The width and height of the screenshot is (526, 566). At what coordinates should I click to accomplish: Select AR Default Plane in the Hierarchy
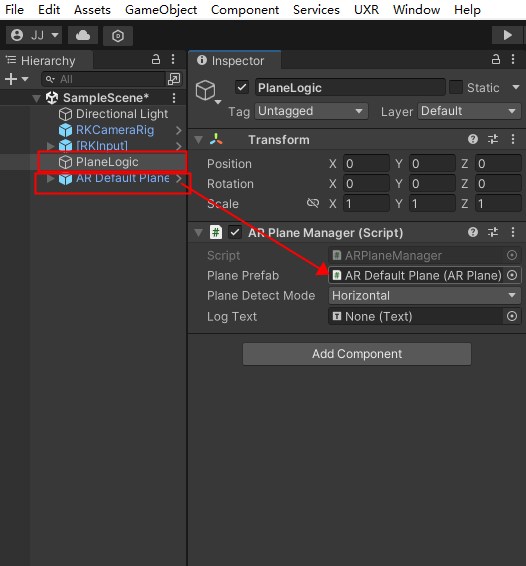pyautogui.click(x=122, y=178)
